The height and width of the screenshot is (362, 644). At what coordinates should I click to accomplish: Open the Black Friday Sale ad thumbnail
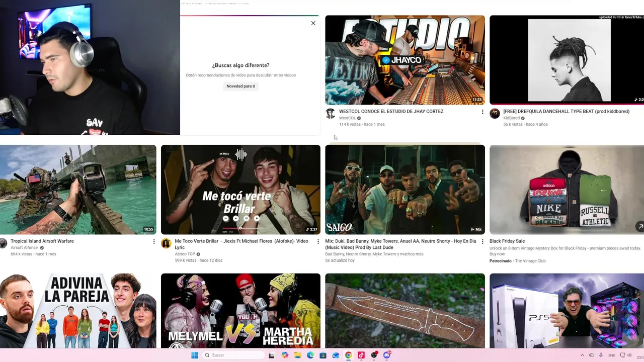567,190
